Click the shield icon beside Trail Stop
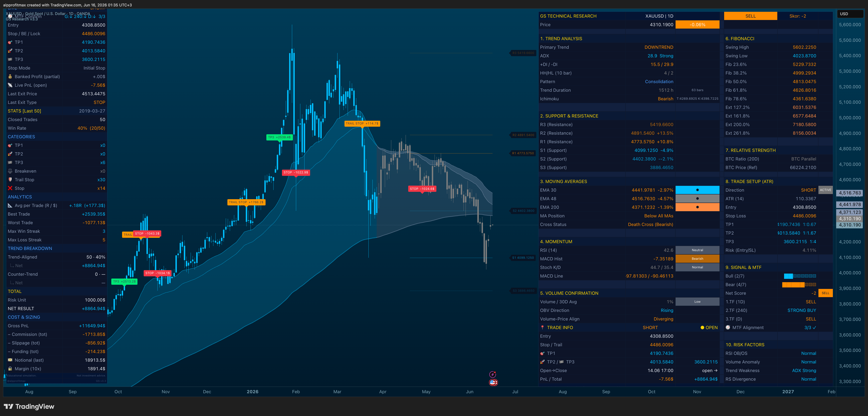Viewport: 868px width, 416px height. tap(10, 180)
